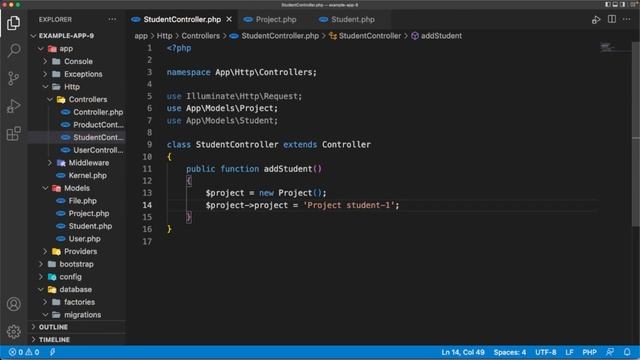The height and width of the screenshot is (360, 640).
Task: Select the StudentController.php tab
Action: 182,19
